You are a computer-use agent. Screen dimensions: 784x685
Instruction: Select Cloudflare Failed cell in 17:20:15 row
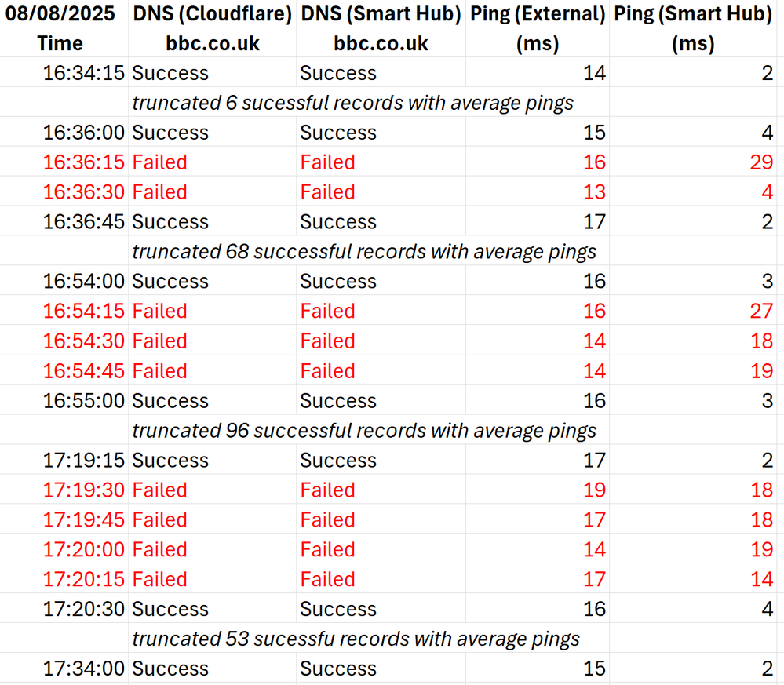pyautogui.click(x=160, y=580)
